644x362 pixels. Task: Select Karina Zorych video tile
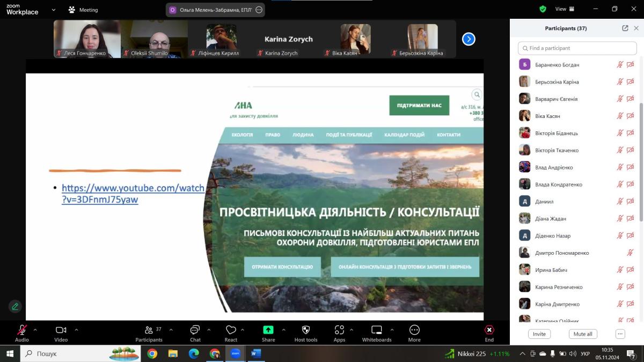tap(288, 39)
